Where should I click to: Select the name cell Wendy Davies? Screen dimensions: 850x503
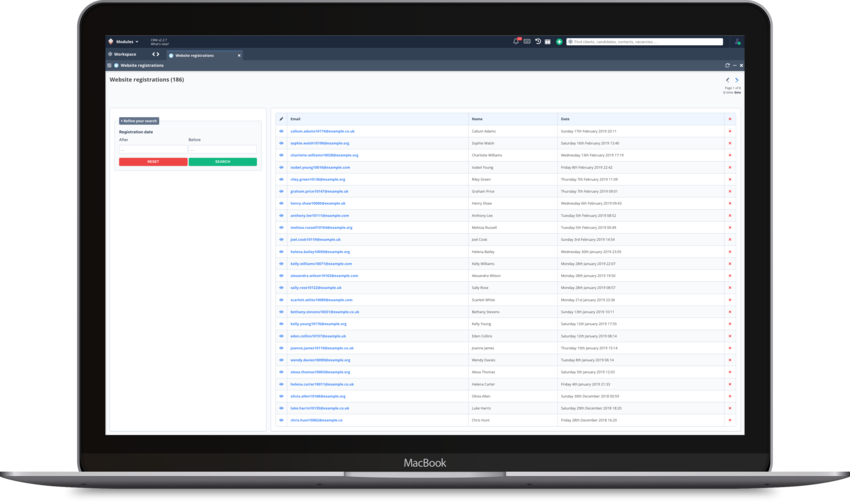483,360
